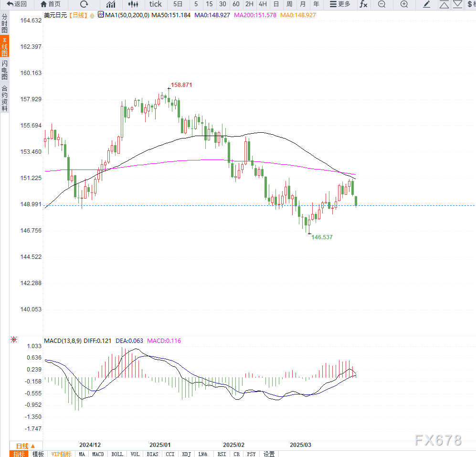Click the MACD:0.116 value
Viewport: 476px width, 457px height.
pos(164,340)
